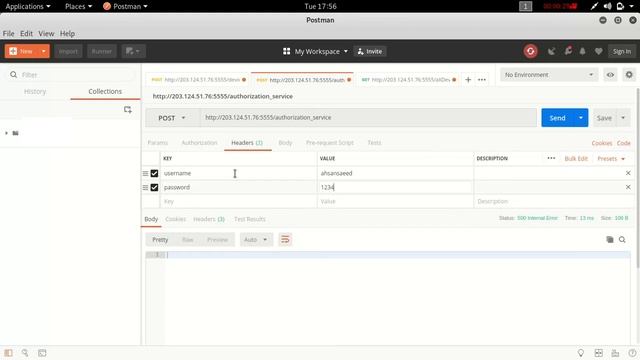Open the Applications menu in top bar
This screenshot has height=360, width=640.
point(28,6)
